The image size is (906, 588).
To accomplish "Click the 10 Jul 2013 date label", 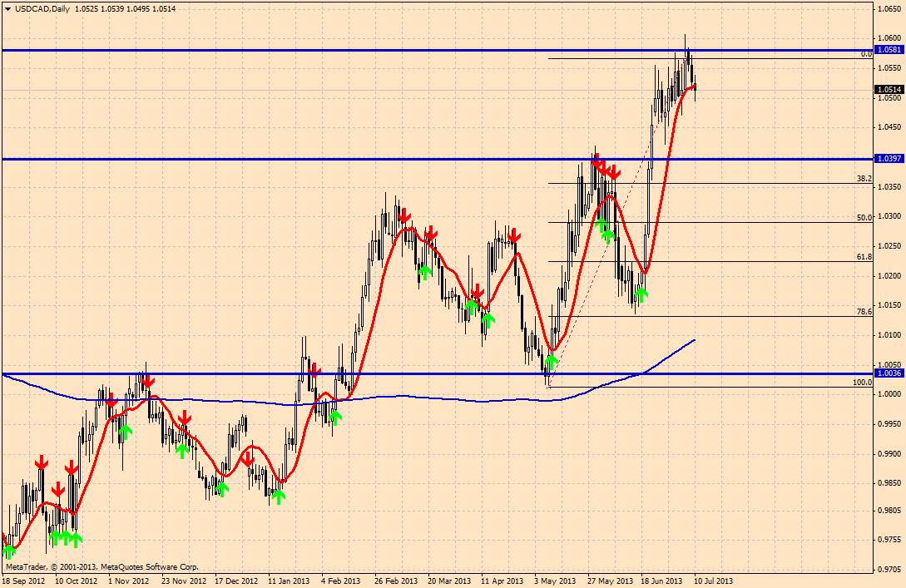I will (714, 581).
